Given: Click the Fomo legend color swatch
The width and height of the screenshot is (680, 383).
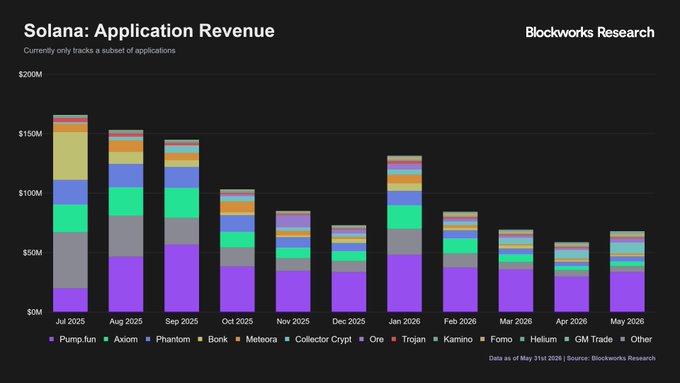Looking at the screenshot, I should point(482,339).
